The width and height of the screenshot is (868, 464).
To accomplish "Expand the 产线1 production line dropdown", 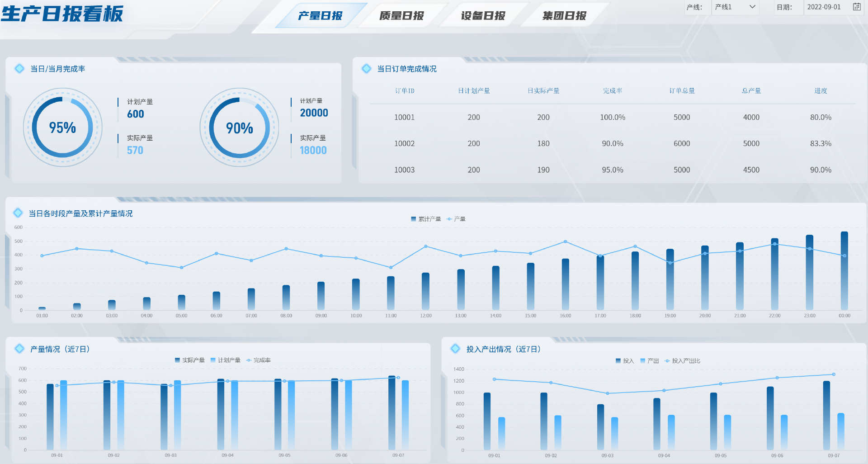I will coord(735,7).
